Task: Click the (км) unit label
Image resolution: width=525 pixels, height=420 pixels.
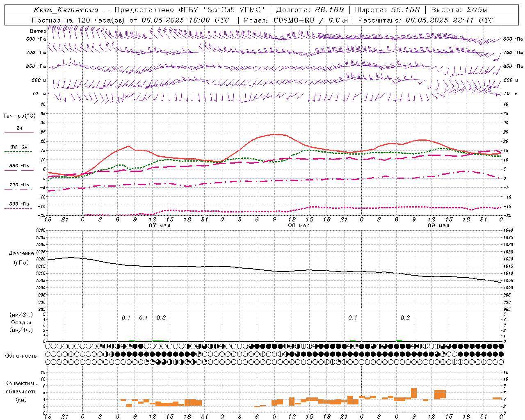Action: click(21, 399)
